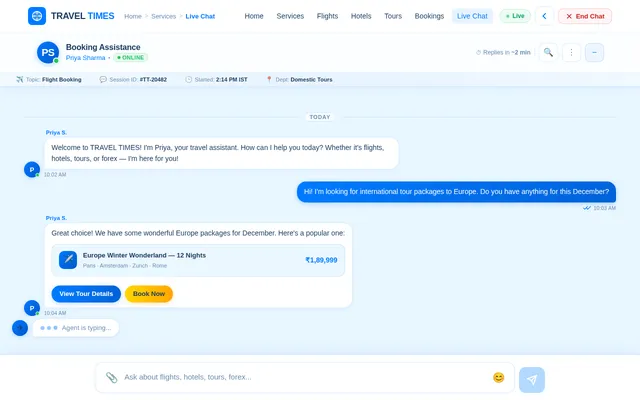Click the Travel Times globe logo icon
Image resolution: width=640 pixels, height=400 pixels.
click(x=37, y=16)
